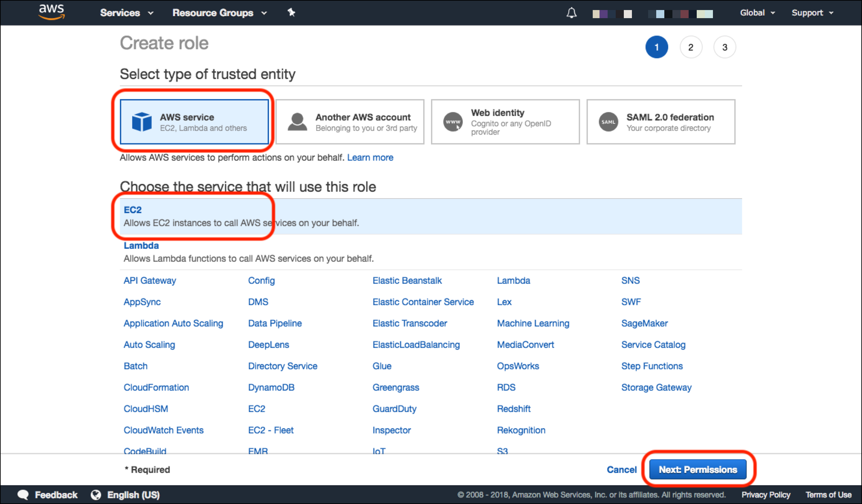
Task: Go to step 2 indicator
Action: pyautogui.click(x=691, y=47)
